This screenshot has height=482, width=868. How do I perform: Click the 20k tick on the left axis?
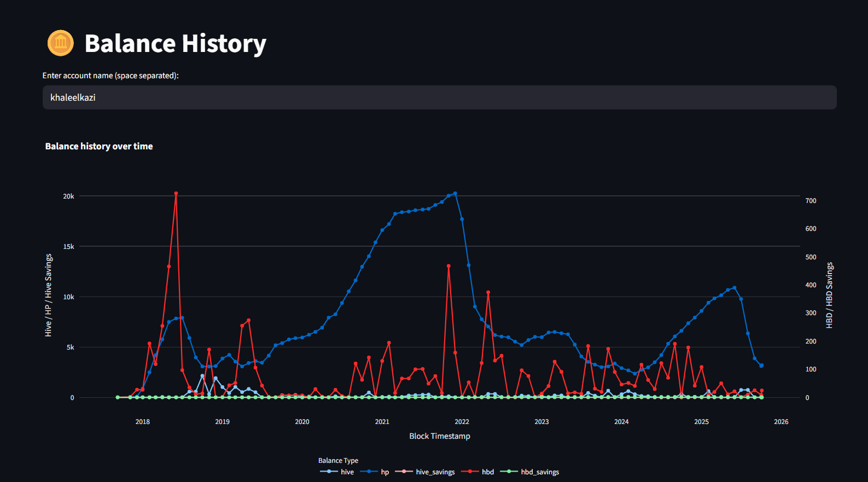(68, 196)
